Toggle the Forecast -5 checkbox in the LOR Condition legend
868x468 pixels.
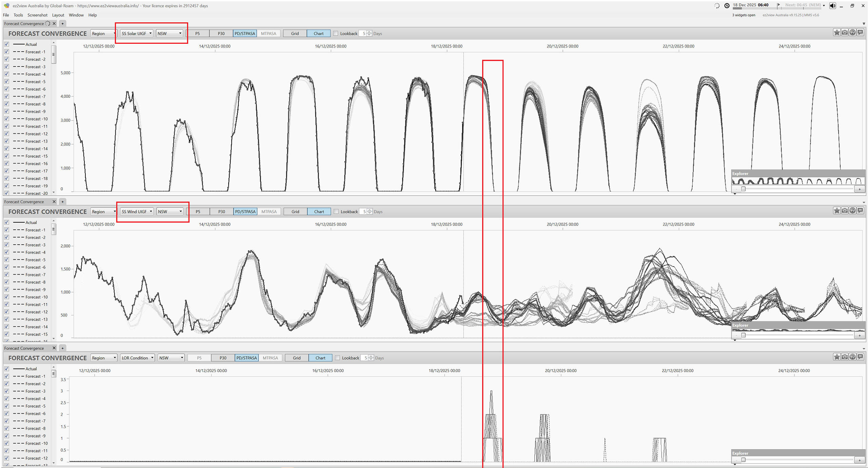(7, 406)
